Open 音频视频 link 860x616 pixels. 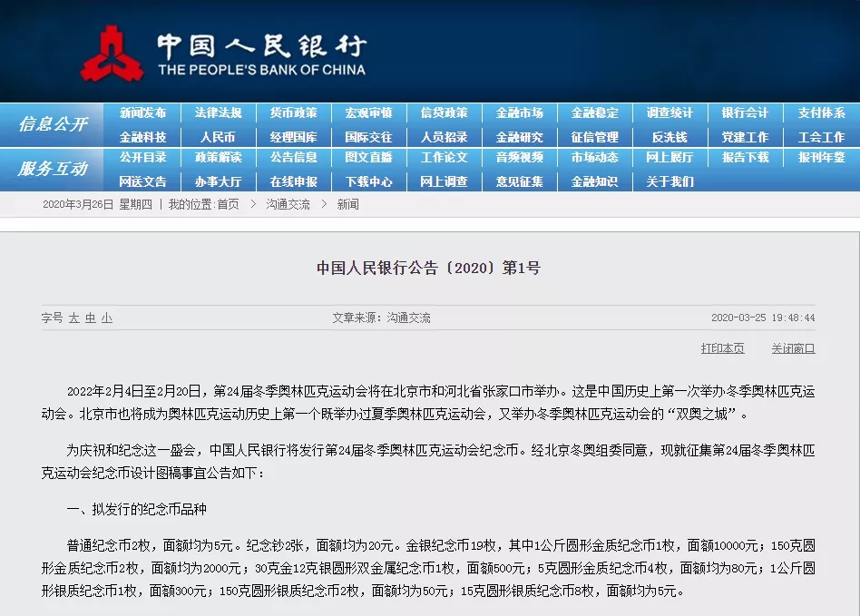pyautogui.click(x=520, y=158)
